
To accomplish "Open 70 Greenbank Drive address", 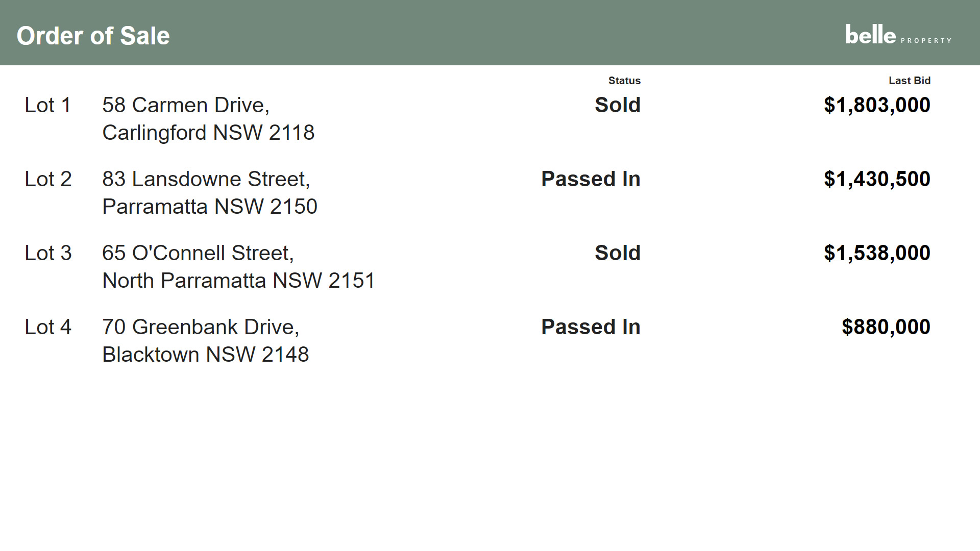I will pos(205,340).
